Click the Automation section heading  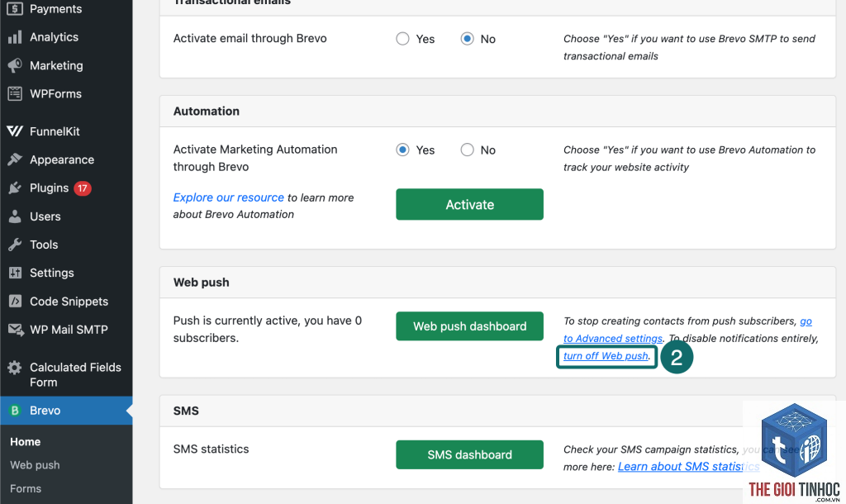click(x=206, y=112)
